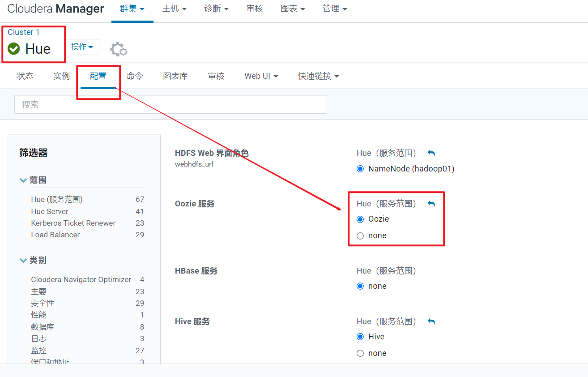The width and height of the screenshot is (588, 377).
Task: Open the 图表 dropdown menu
Action: tap(293, 9)
